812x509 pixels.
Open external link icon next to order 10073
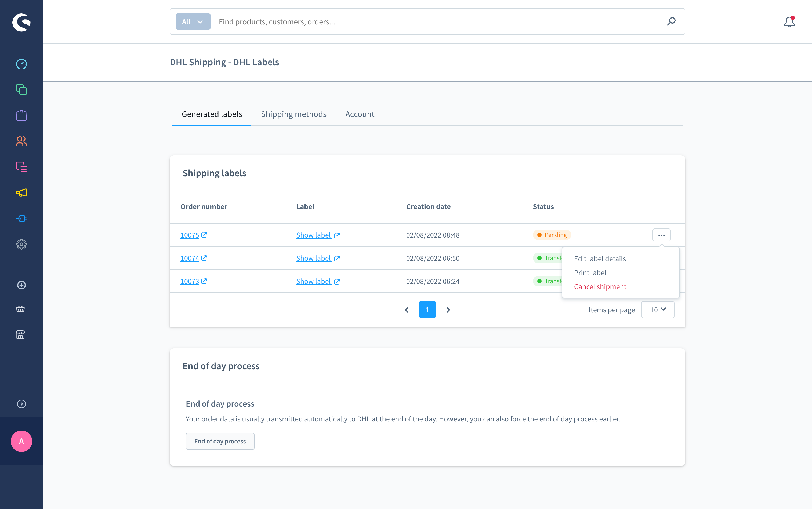click(x=204, y=281)
